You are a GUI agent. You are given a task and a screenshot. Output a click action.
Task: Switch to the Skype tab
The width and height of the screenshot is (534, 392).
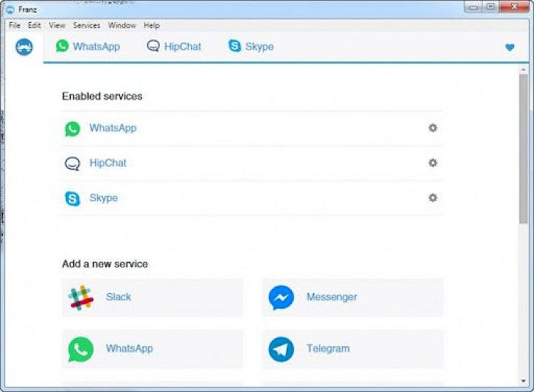click(x=251, y=46)
